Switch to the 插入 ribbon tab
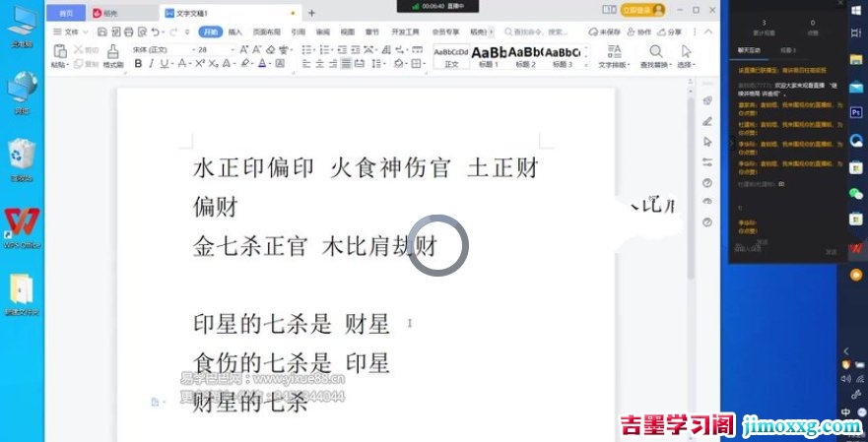Image resolution: width=868 pixels, height=442 pixels. (x=234, y=32)
